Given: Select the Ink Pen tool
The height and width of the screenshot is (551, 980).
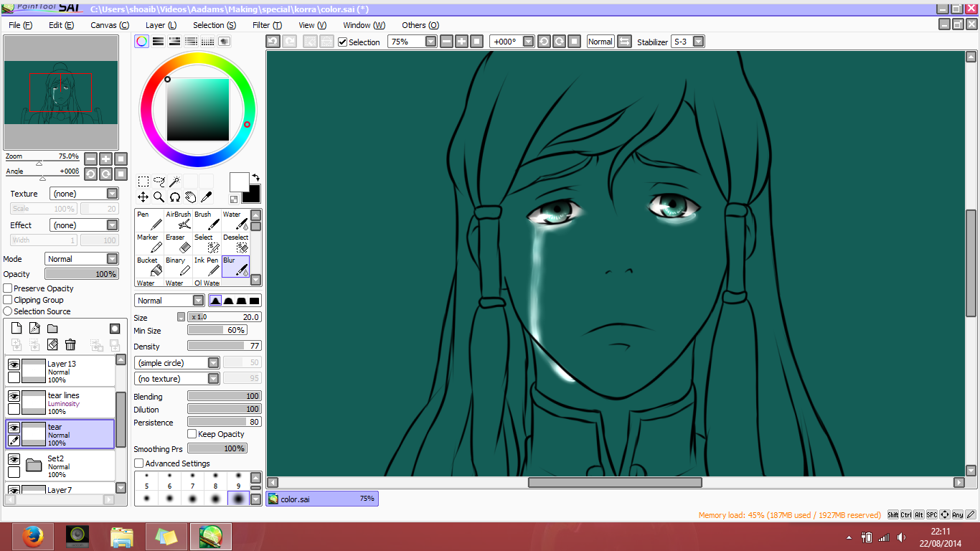Looking at the screenshot, I should 207,266.
